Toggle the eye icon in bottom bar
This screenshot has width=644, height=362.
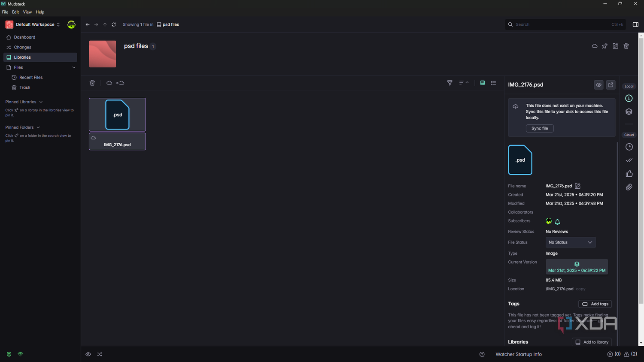(x=88, y=354)
